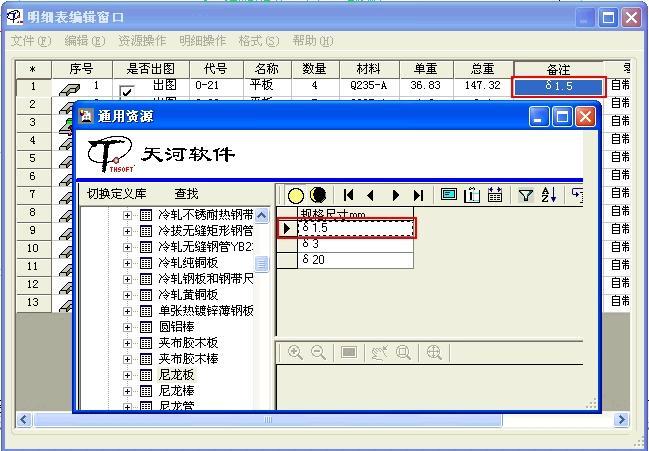Click the δ1.5 cell in 备注 column
649x451 pixels.
click(x=559, y=87)
